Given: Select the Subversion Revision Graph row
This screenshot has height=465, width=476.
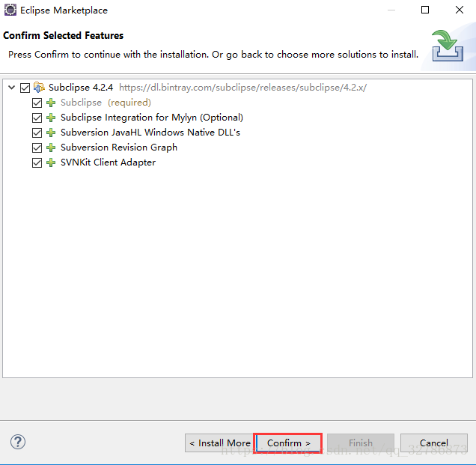Looking at the screenshot, I should 119,148.
